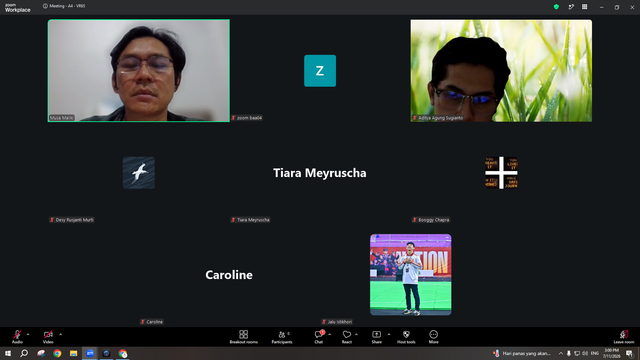Change layout with the View grid icon
This screenshot has height=360, width=640.
pyautogui.click(x=584, y=7)
